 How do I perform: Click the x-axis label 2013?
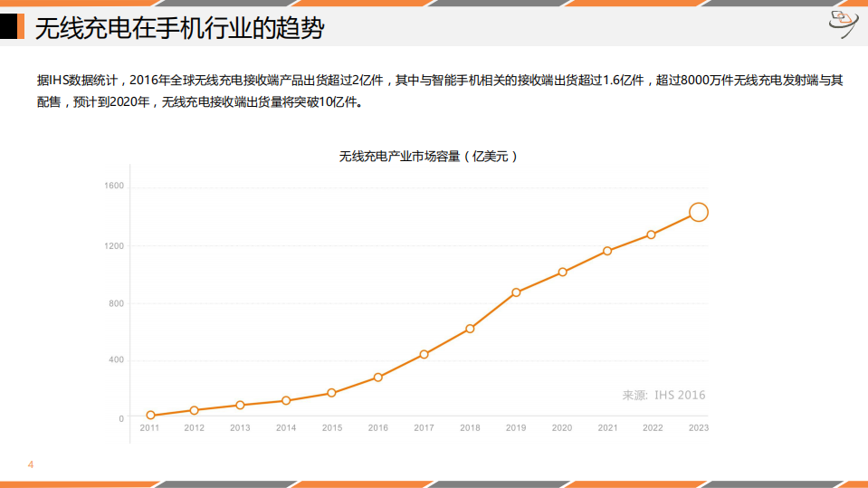point(240,427)
